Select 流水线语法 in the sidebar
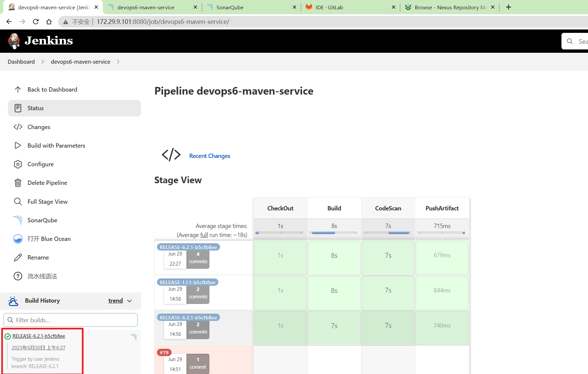The width and height of the screenshot is (588, 374). [x=74, y=276]
